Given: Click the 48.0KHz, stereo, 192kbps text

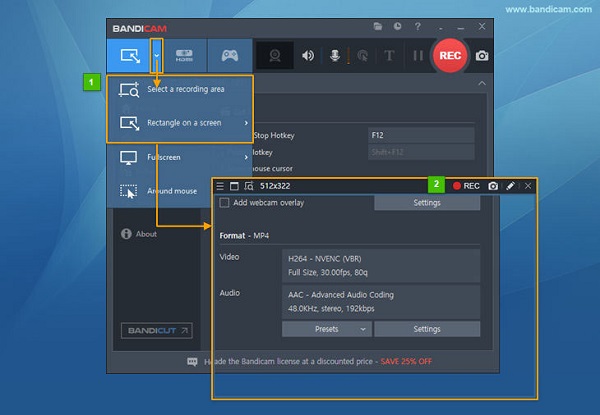Looking at the screenshot, I should [331, 308].
